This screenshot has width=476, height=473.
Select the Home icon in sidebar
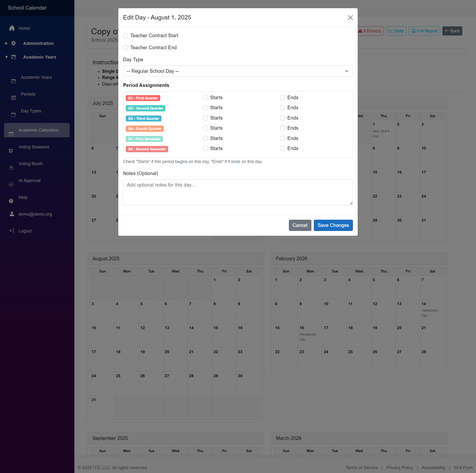pyautogui.click(x=12, y=28)
